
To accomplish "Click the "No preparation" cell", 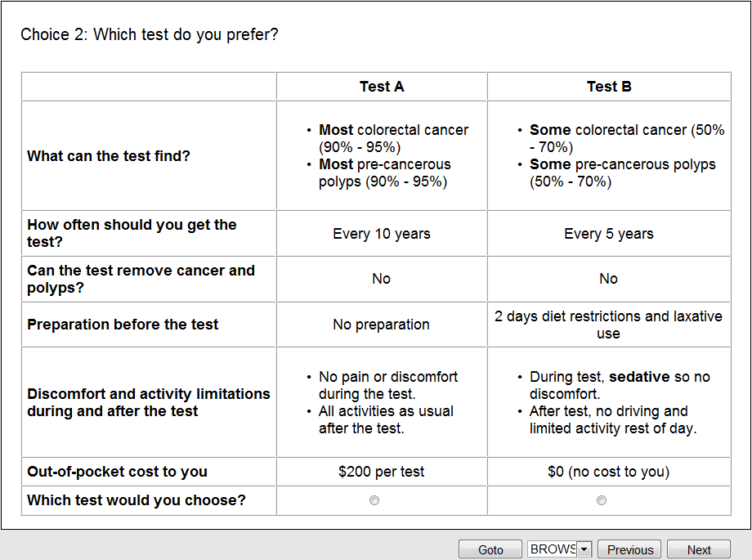I will click(x=382, y=325).
